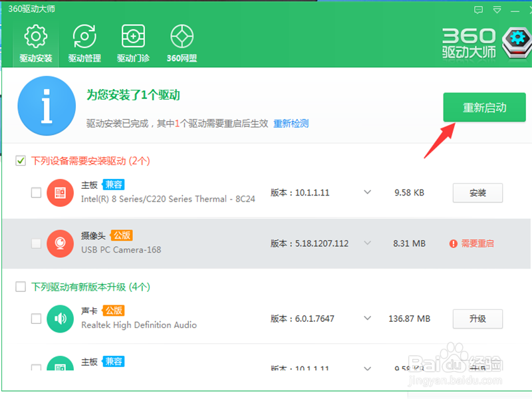Click the red motherboard icon for Intel Thermal
The width and height of the screenshot is (532, 399).
60,193
